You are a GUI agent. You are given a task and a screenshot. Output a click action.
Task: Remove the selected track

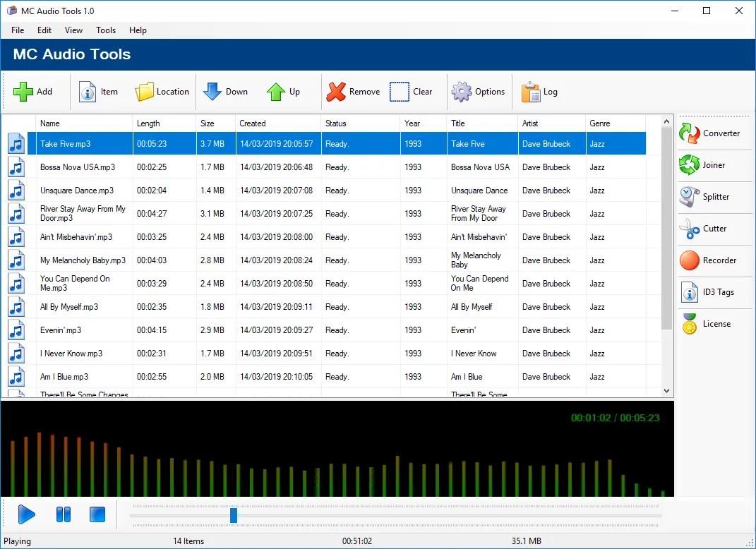click(x=353, y=91)
